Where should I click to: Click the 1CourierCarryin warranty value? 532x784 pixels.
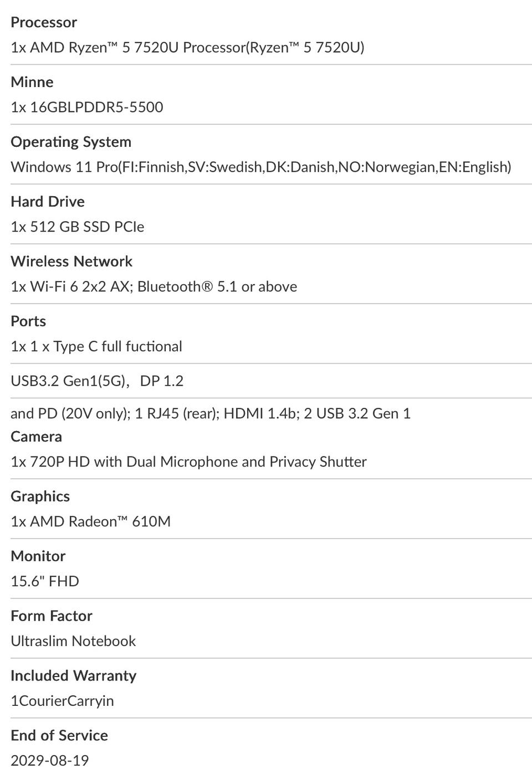(62, 701)
